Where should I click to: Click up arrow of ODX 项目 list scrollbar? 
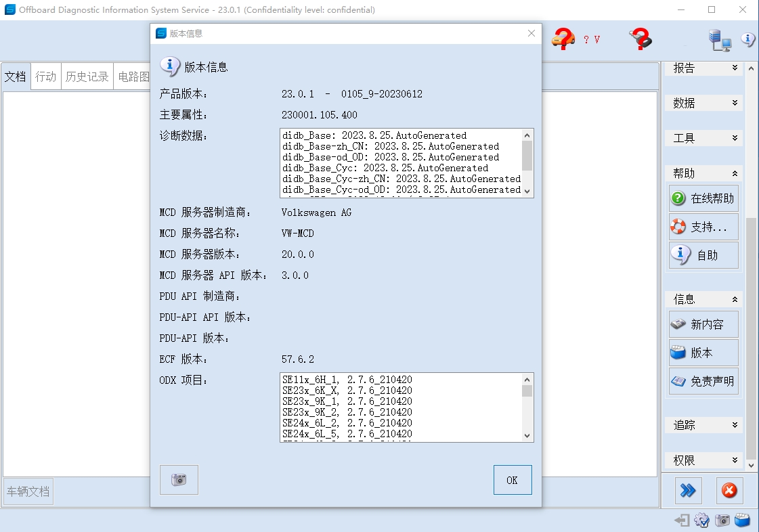(527, 380)
